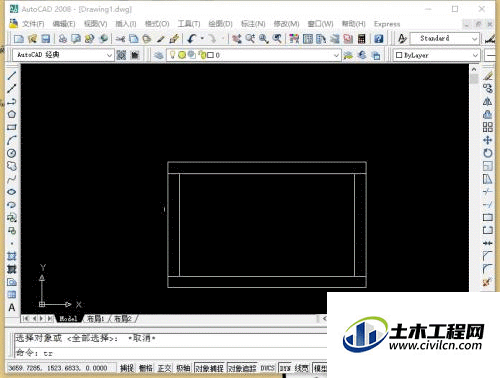Viewport: 500px width, 378px height.
Task: Select the Offset modify tool
Action: 488,114
